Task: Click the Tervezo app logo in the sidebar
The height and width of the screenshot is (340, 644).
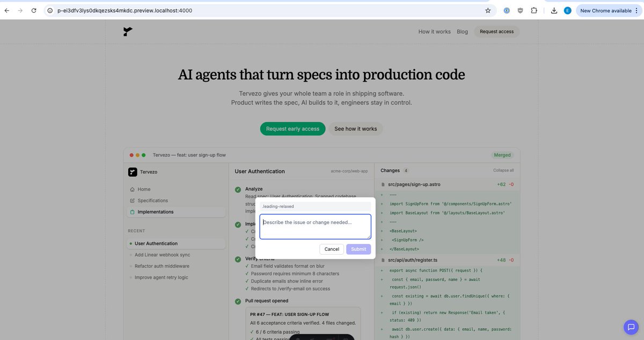Action: click(x=133, y=172)
